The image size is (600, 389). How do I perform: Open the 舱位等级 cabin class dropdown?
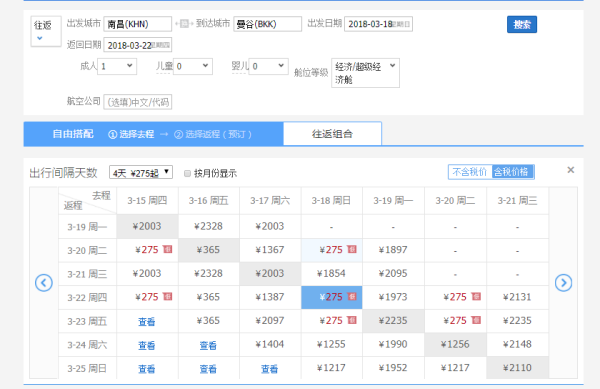[x=365, y=73]
